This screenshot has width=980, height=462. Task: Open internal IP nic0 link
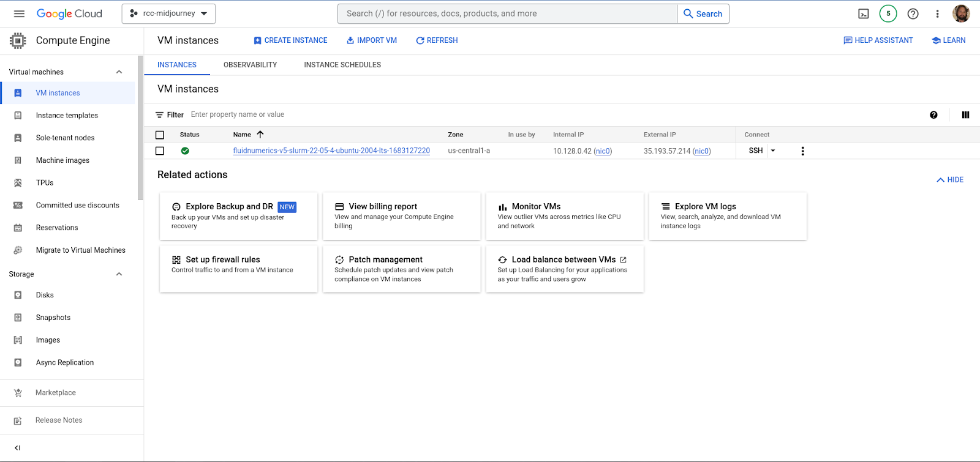coord(603,151)
